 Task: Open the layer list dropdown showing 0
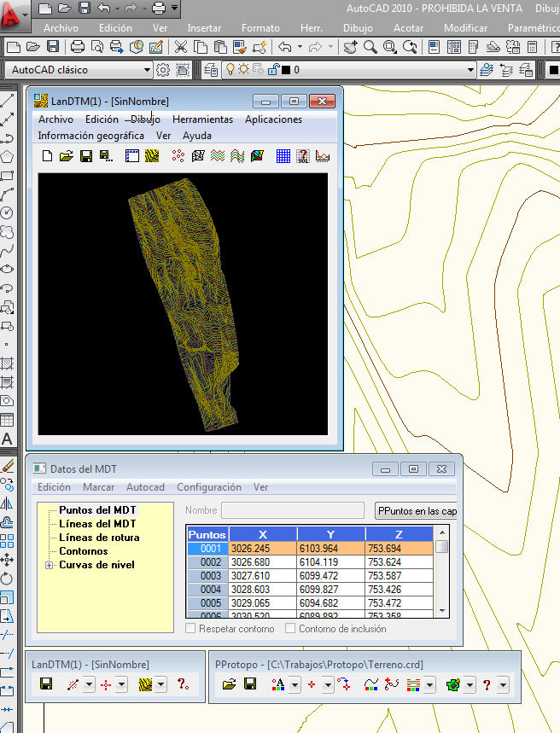point(470,70)
